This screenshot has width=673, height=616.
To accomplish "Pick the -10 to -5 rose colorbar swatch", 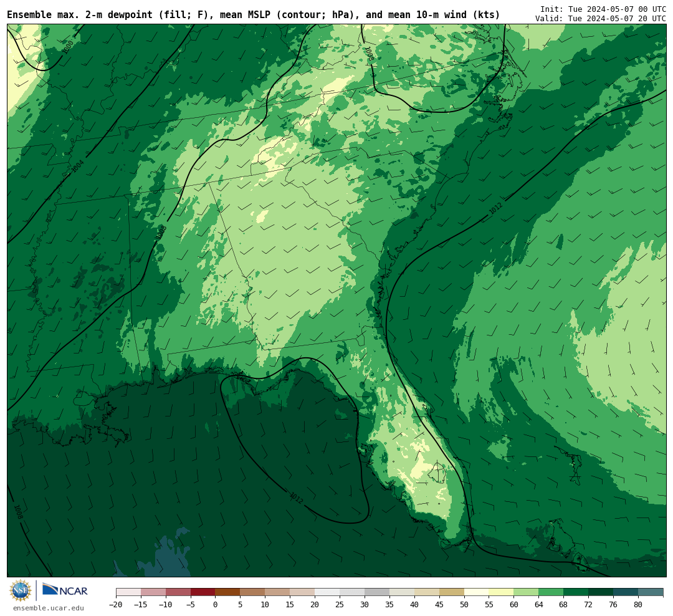I will [x=178, y=592].
